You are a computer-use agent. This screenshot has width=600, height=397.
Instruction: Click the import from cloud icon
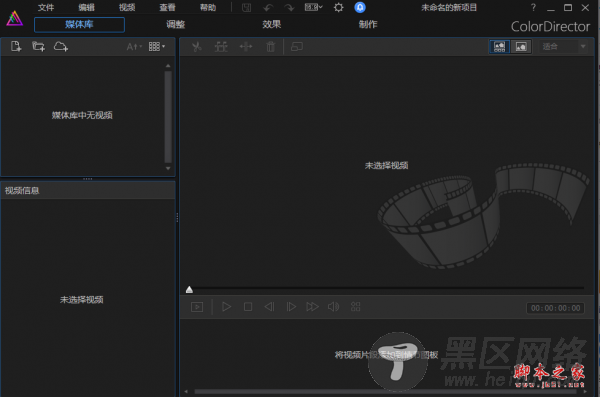pos(60,46)
